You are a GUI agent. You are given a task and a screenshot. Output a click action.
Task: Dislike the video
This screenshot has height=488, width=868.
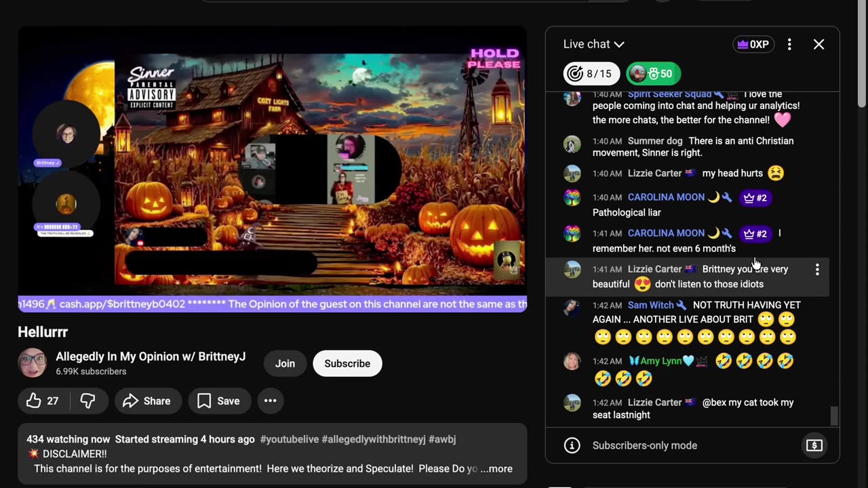tap(87, 401)
